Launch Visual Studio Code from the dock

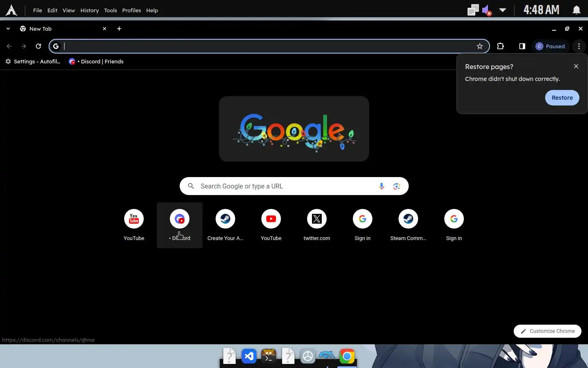pyautogui.click(x=249, y=356)
